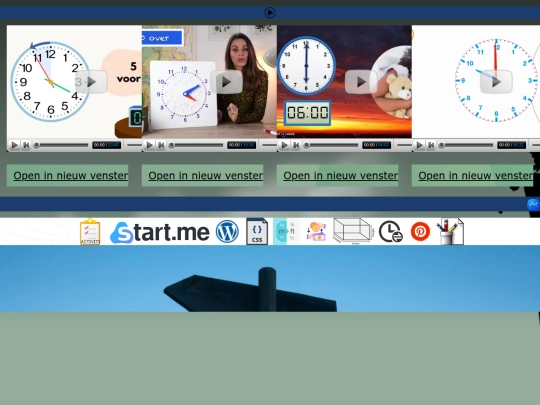Open the unit converter m/ft icon
The image size is (540, 405).
(x=287, y=231)
